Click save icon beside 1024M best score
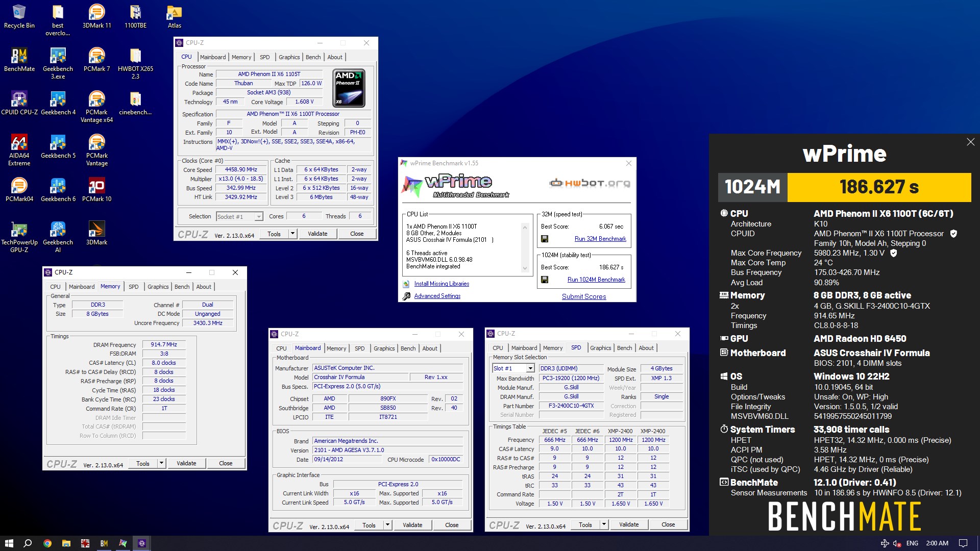 tap(545, 280)
